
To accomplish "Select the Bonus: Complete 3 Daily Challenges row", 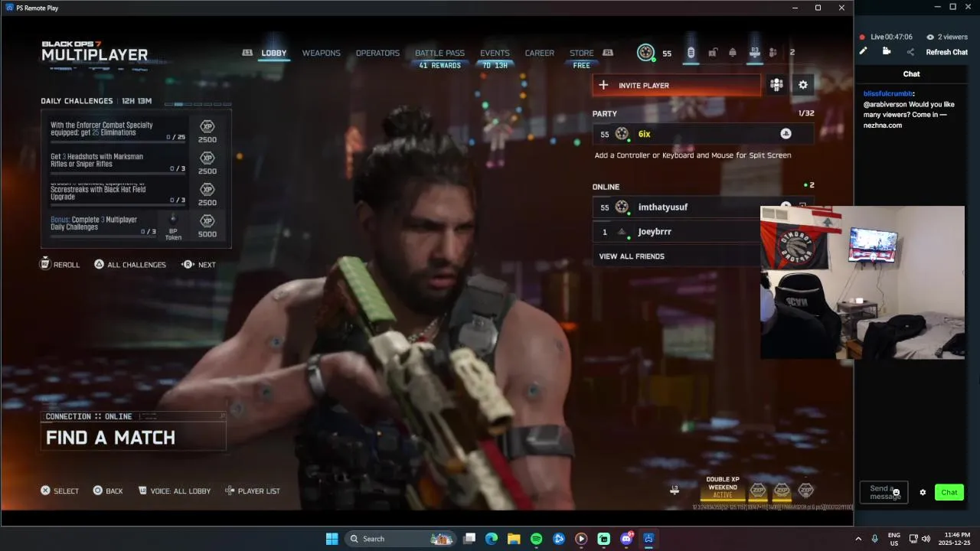I will pyautogui.click(x=103, y=224).
